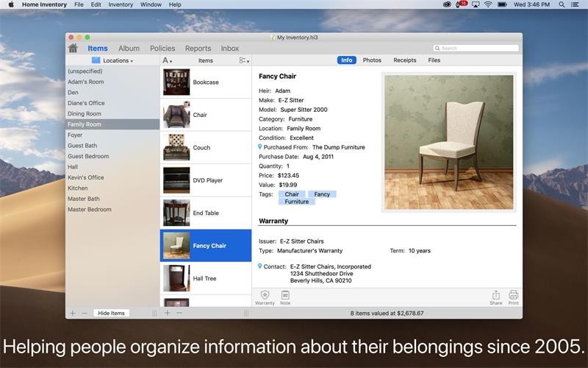Viewport: 588px width, 368px height.
Task: Click the Fancy tag
Action: pos(322,194)
